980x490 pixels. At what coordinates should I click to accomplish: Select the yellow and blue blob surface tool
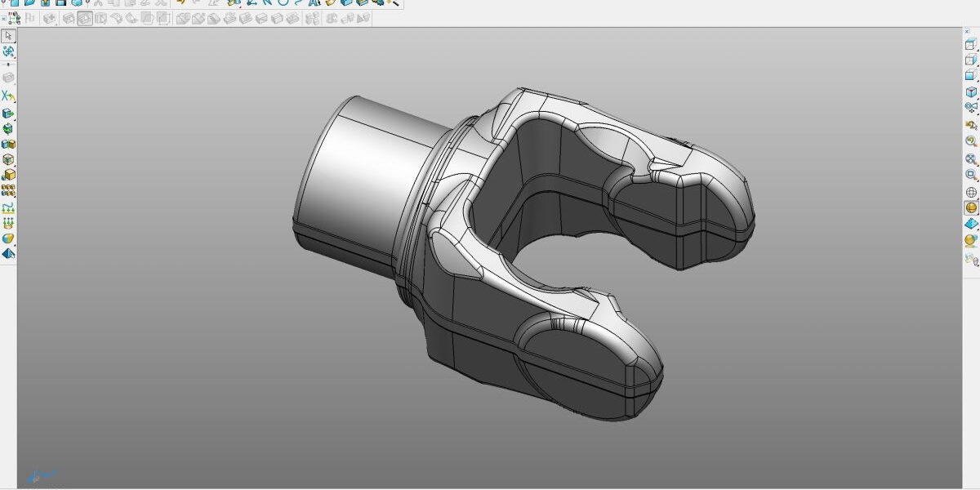pos(8,238)
